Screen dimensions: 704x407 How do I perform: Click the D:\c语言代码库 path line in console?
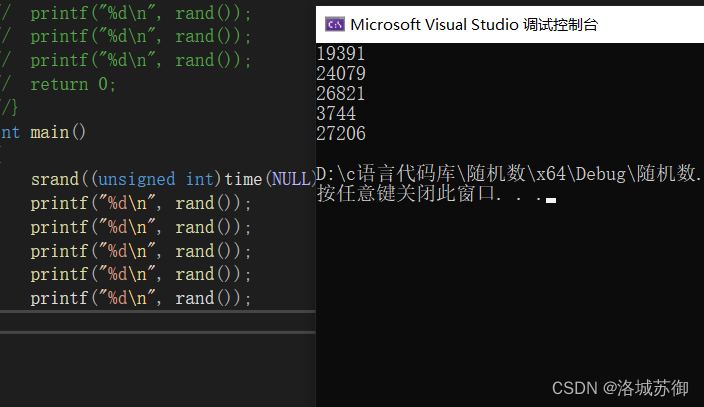click(510, 173)
